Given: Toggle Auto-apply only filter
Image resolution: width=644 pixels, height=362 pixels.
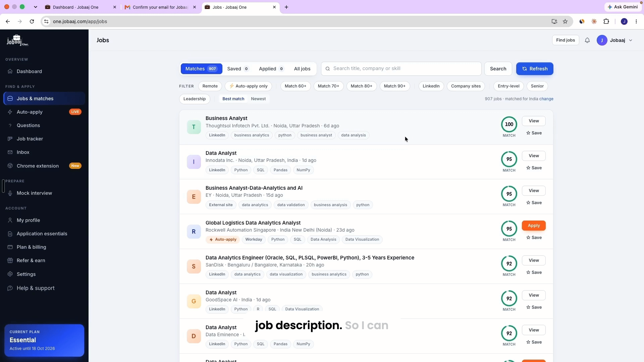Looking at the screenshot, I should click(x=248, y=86).
